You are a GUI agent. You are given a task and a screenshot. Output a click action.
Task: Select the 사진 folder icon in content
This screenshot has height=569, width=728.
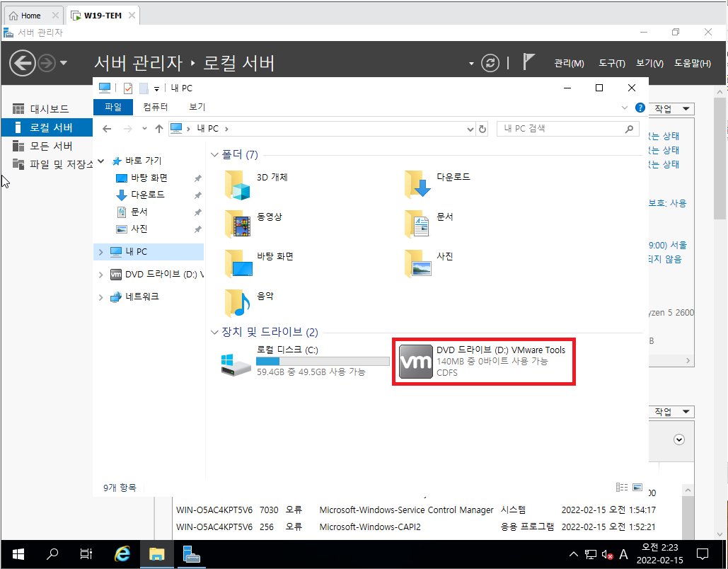click(x=418, y=264)
